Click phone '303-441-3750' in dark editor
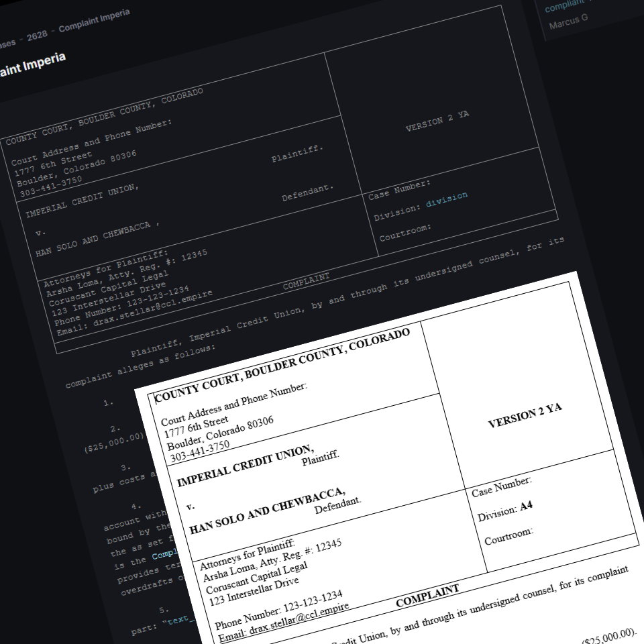644x644 pixels. pyautogui.click(x=51, y=186)
